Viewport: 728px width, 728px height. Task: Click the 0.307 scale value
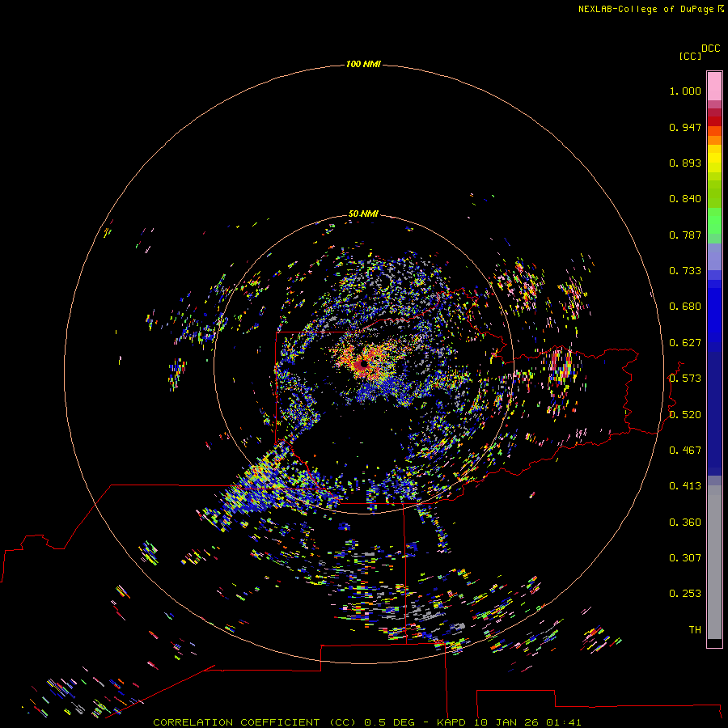[x=685, y=558]
